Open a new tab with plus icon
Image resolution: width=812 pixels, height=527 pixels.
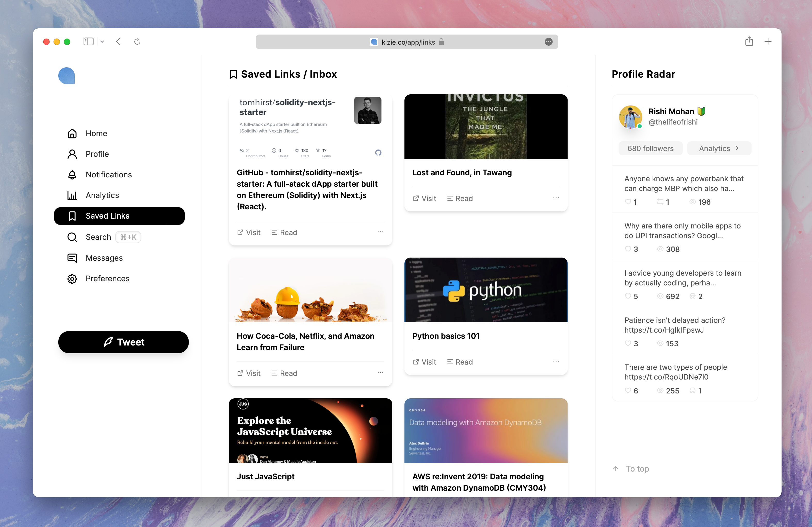(768, 42)
